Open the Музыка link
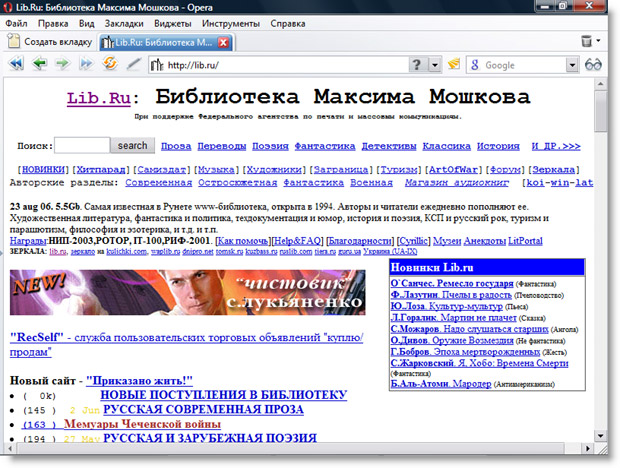 coord(216,170)
